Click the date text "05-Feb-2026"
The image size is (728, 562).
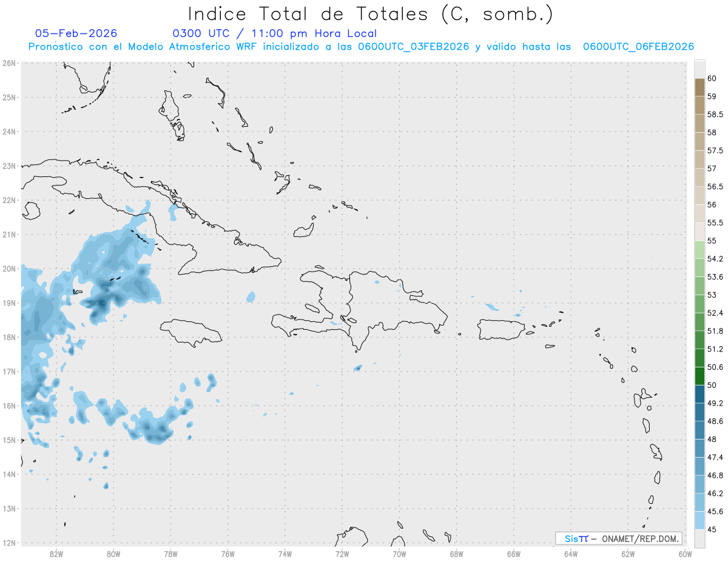click(76, 33)
